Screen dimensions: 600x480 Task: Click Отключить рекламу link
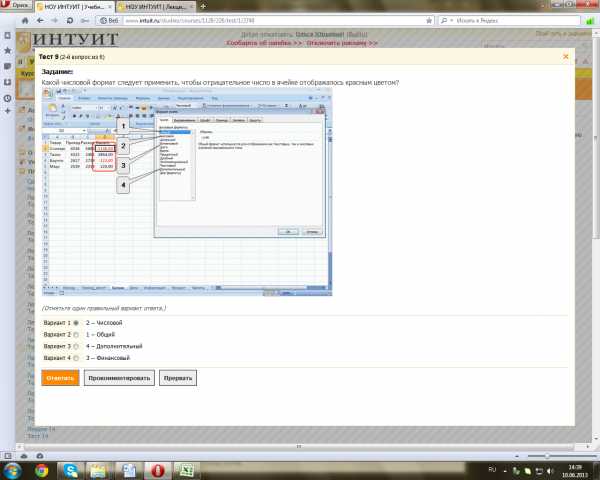tap(342, 43)
